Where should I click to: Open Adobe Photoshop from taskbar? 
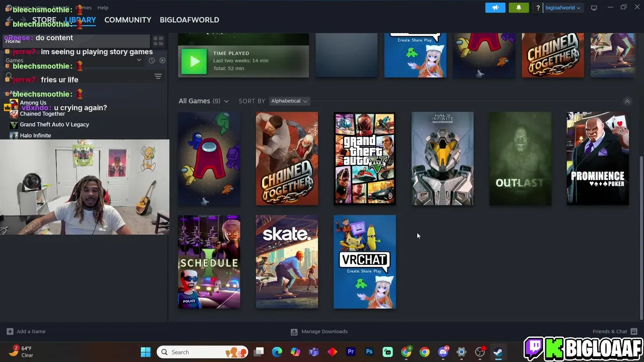click(369, 352)
